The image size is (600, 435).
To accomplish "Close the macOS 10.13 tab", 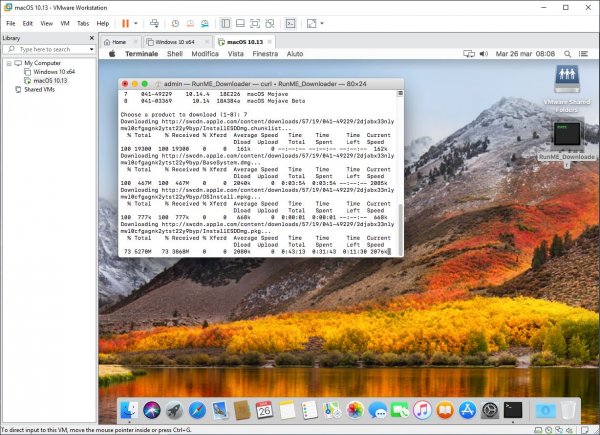I will [x=270, y=42].
